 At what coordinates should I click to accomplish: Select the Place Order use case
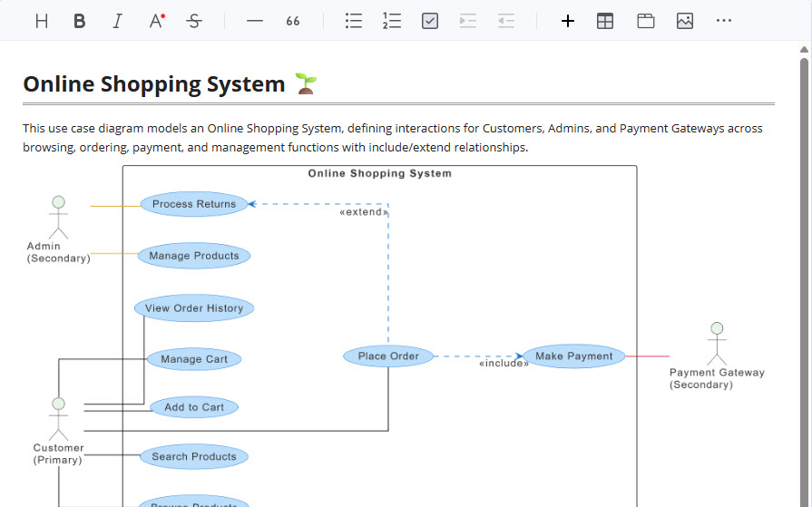click(388, 356)
